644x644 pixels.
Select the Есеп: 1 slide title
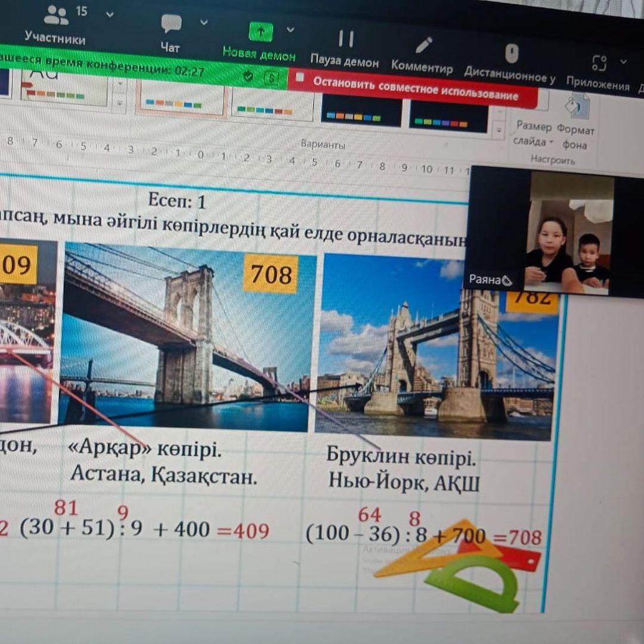(x=177, y=201)
